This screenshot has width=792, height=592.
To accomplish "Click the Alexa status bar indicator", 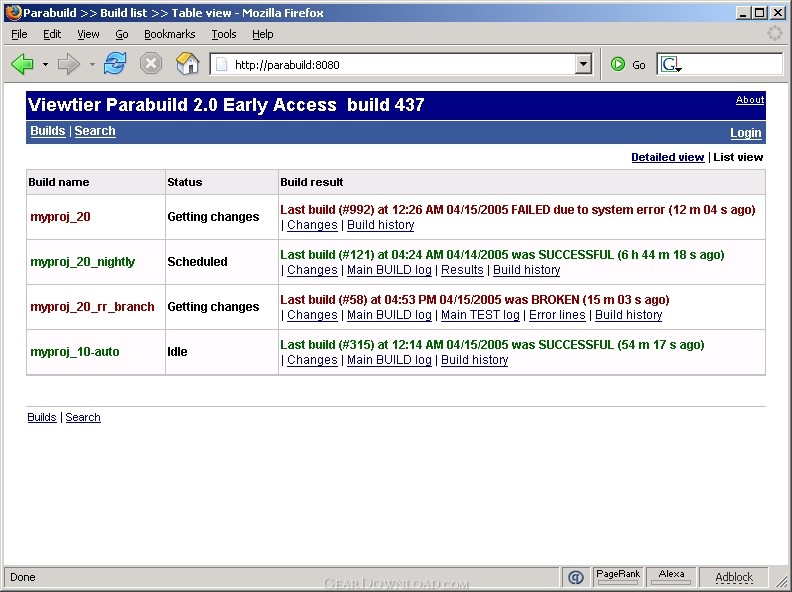I will click(x=671, y=576).
